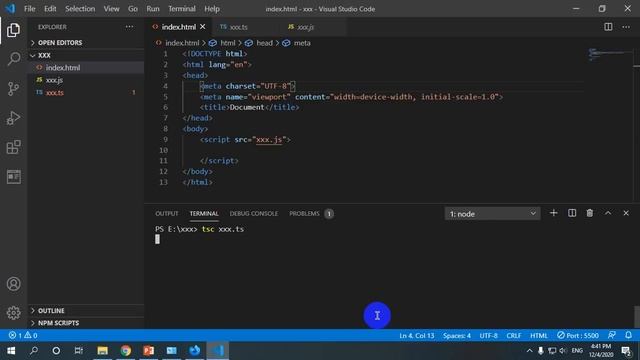Click 'Spaces: 4' indentation setting
The width and height of the screenshot is (640, 360).
(x=457, y=336)
